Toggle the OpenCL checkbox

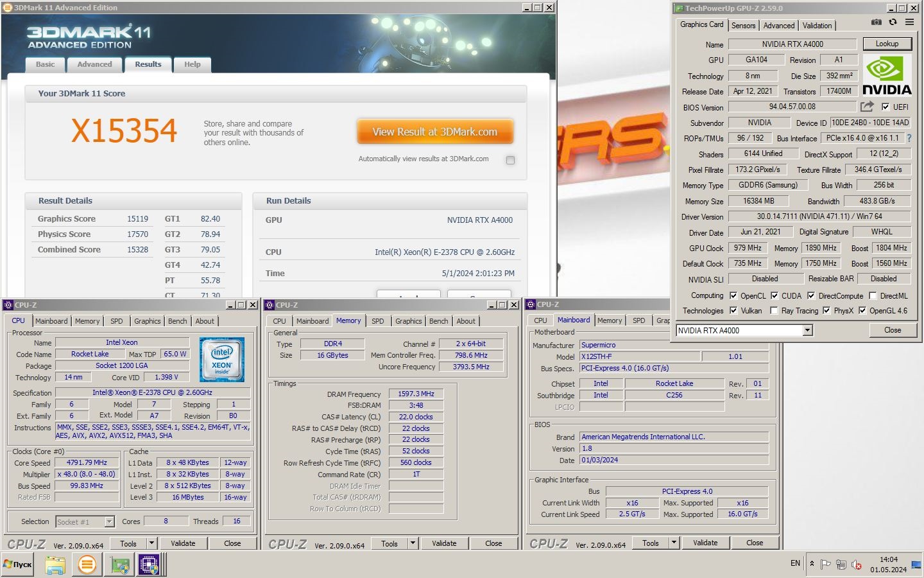733,296
